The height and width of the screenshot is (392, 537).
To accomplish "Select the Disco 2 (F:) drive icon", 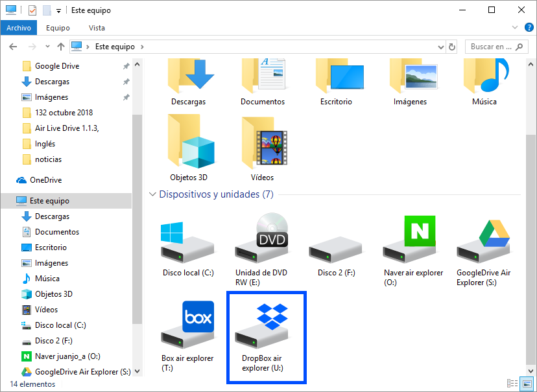I will coord(336,249).
